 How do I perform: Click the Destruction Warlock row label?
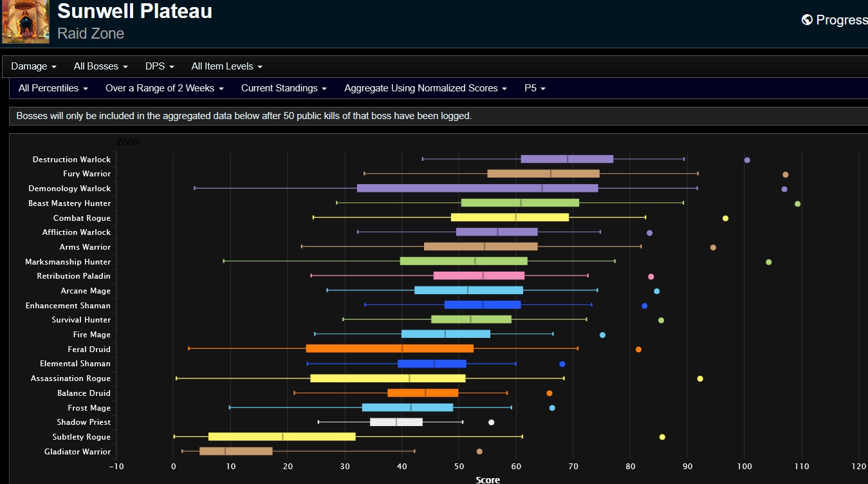pos(71,159)
